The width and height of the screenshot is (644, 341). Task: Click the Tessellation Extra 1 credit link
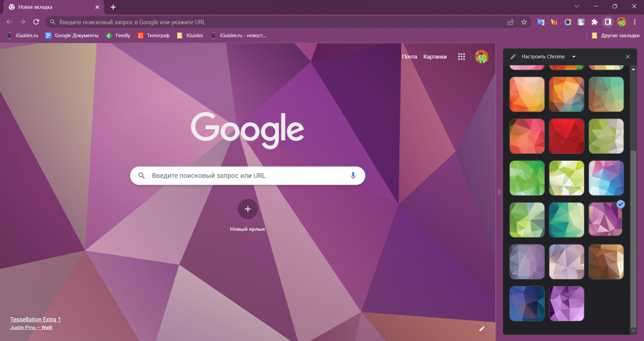point(35,319)
